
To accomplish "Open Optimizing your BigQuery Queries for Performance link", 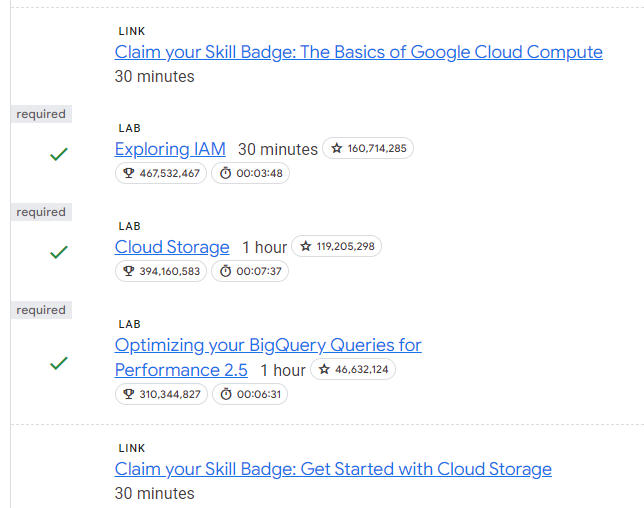I will click(268, 357).
